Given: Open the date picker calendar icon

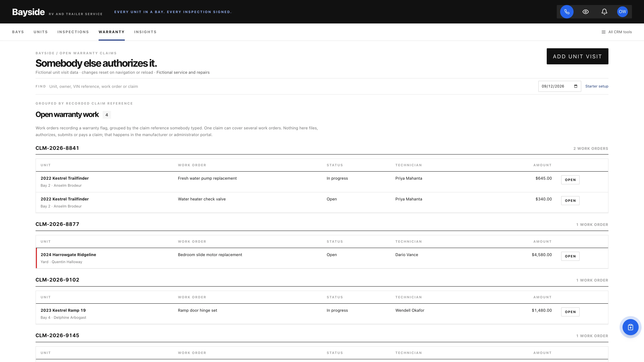Looking at the screenshot, I should [576, 86].
